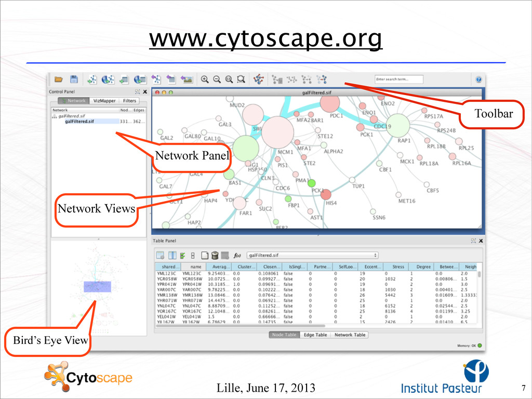532x399 pixels.
Task: Show columns chooser icon in Table Panel
Action: 172,255
